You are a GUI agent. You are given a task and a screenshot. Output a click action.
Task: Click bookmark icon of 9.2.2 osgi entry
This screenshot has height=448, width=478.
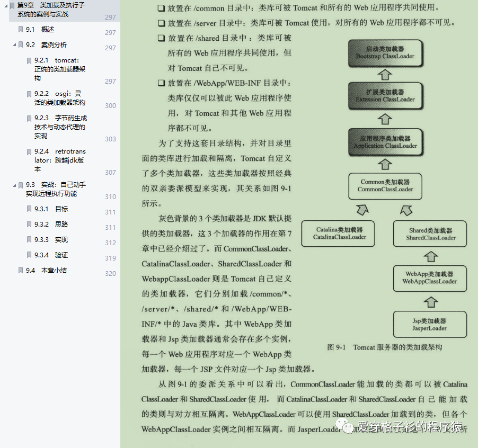tap(29, 94)
